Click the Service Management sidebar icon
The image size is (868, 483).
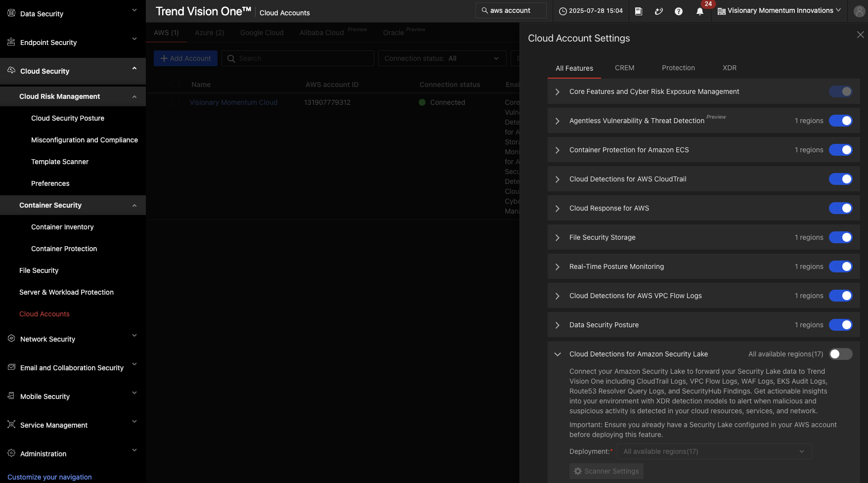point(11,425)
